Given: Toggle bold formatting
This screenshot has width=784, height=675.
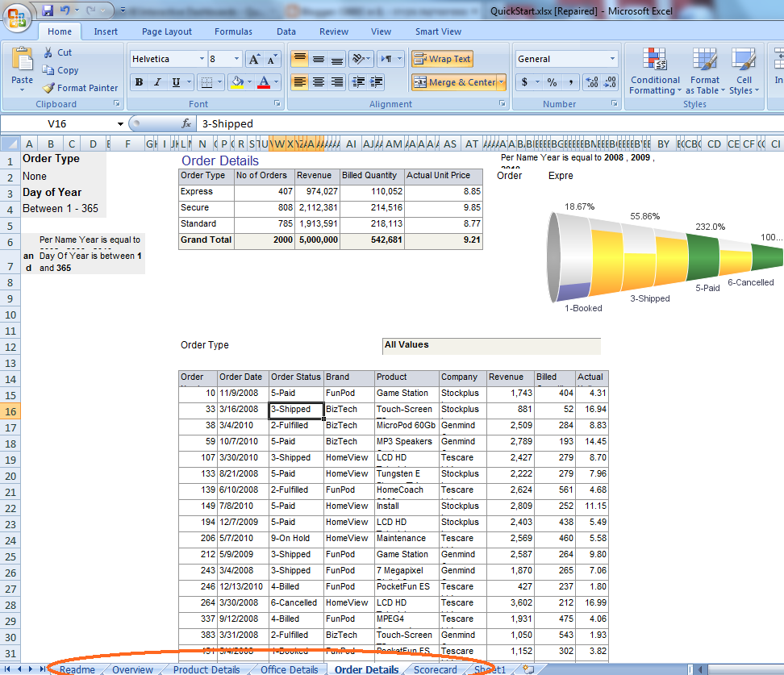Looking at the screenshot, I should (139, 81).
